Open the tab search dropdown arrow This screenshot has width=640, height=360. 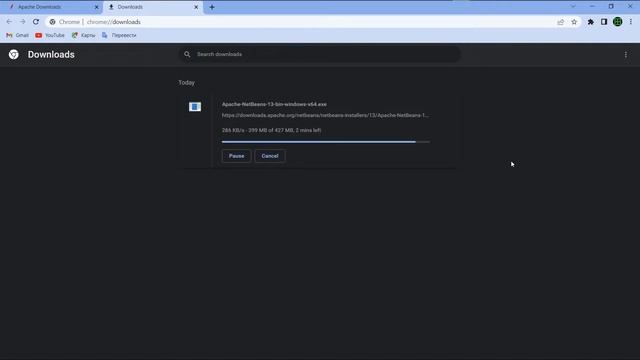pyautogui.click(x=573, y=7)
